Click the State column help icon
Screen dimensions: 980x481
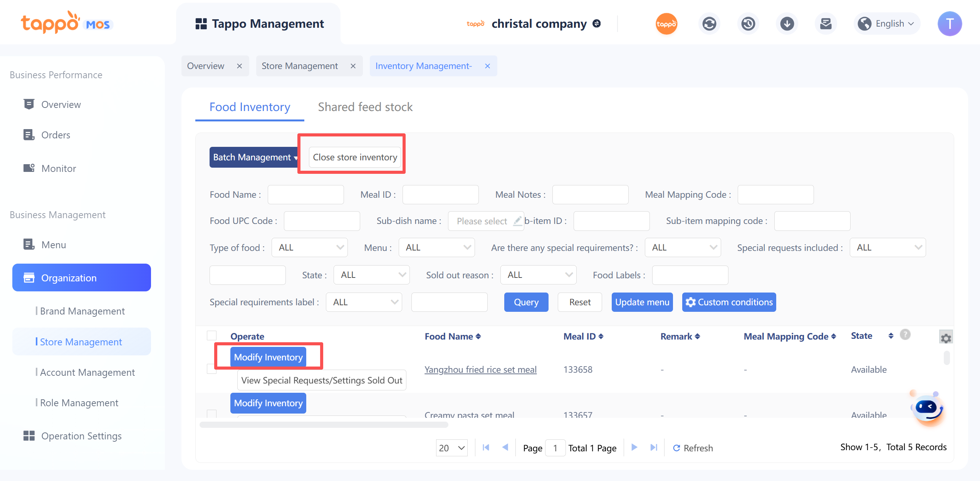click(905, 335)
